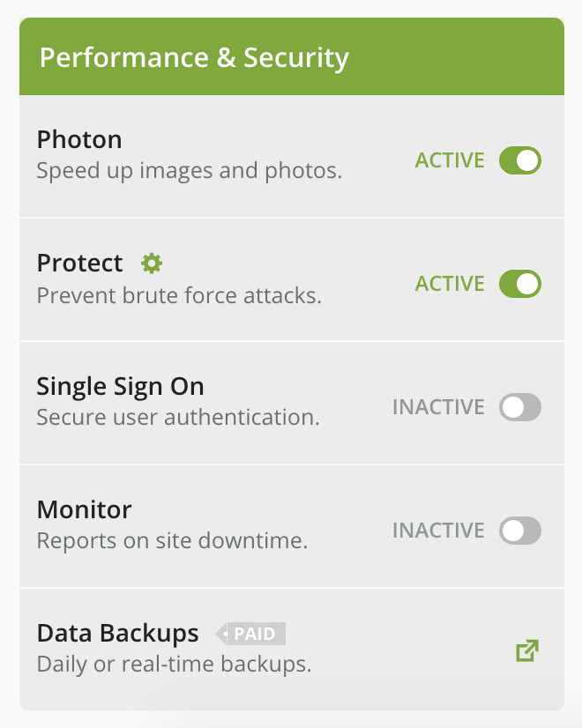The width and height of the screenshot is (582, 728).
Task: Open Protect settings gear icon
Action: tap(152, 264)
